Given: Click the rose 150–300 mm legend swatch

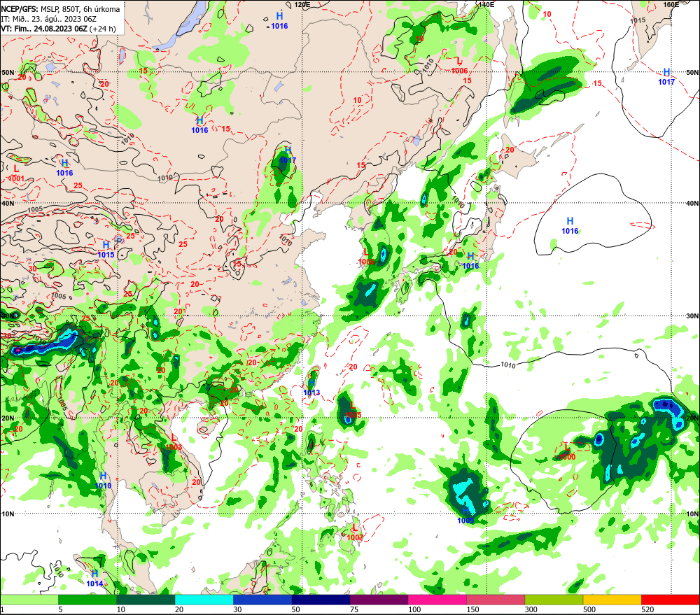Looking at the screenshot, I should pos(496,600).
